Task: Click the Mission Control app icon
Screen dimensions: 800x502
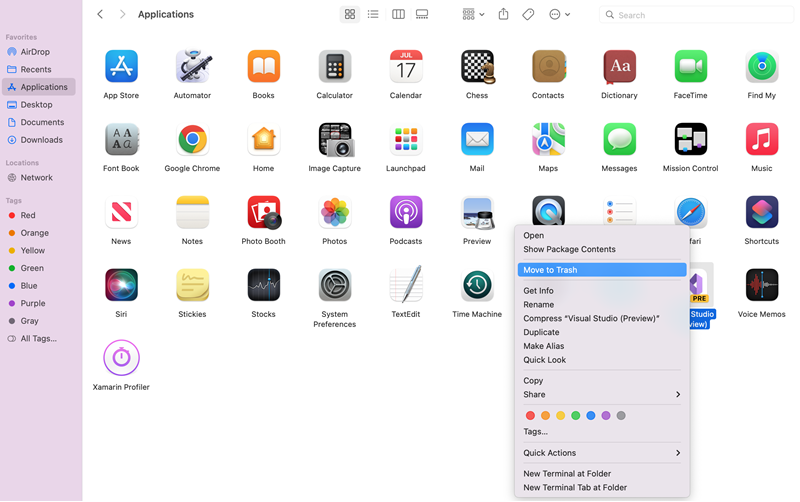Action: [690, 139]
